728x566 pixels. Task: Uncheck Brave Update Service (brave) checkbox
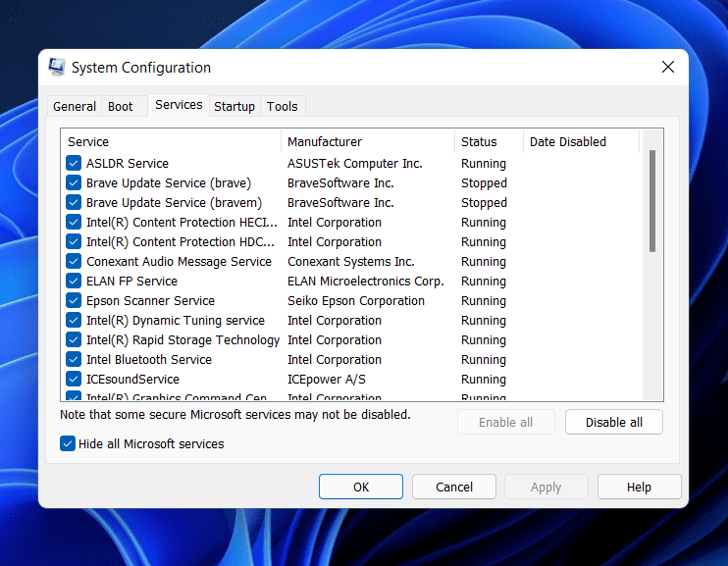pyautogui.click(x=74, y=183)
